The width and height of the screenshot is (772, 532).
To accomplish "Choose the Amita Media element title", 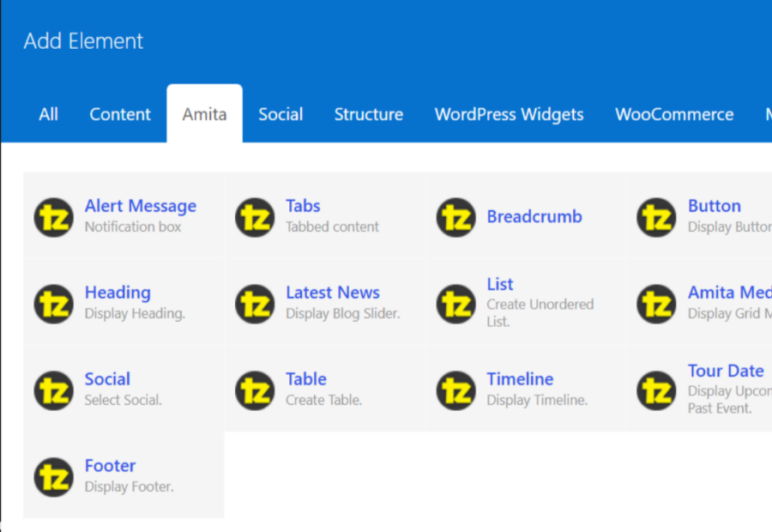I will coord(730,293).
